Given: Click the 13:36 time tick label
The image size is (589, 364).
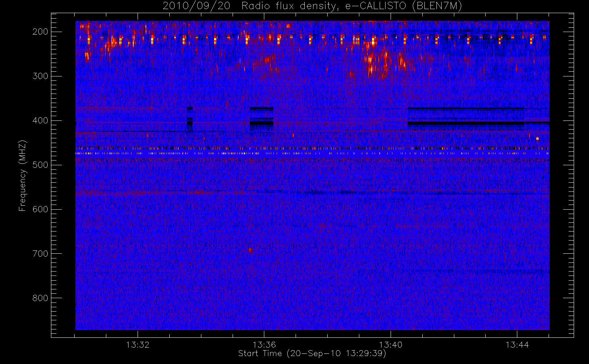Looking at the screenshot, I should 264,345.
